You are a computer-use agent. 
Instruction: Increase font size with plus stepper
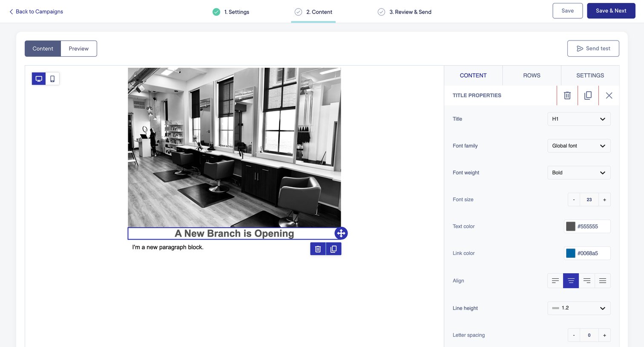pos(604,200)
